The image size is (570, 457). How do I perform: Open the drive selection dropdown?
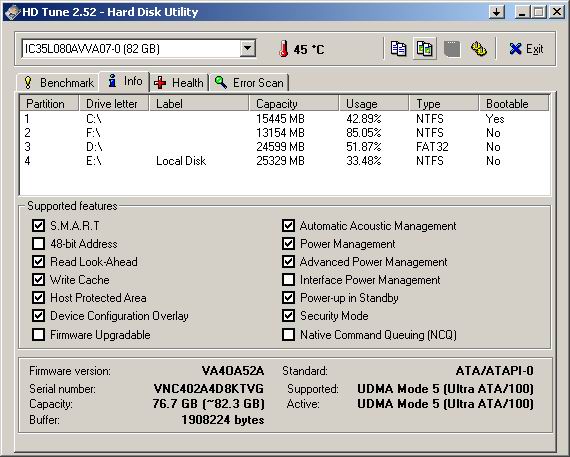click(x=248, y=48)
